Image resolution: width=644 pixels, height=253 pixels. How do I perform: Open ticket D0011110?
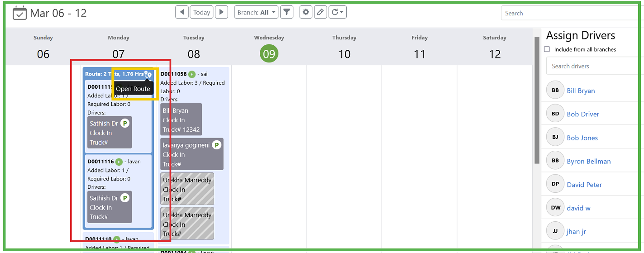coord(98,239)
